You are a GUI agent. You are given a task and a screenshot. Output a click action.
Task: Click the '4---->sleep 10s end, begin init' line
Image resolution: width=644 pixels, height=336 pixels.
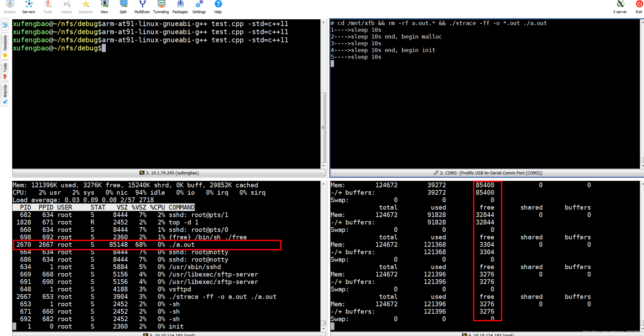[383, 50]
